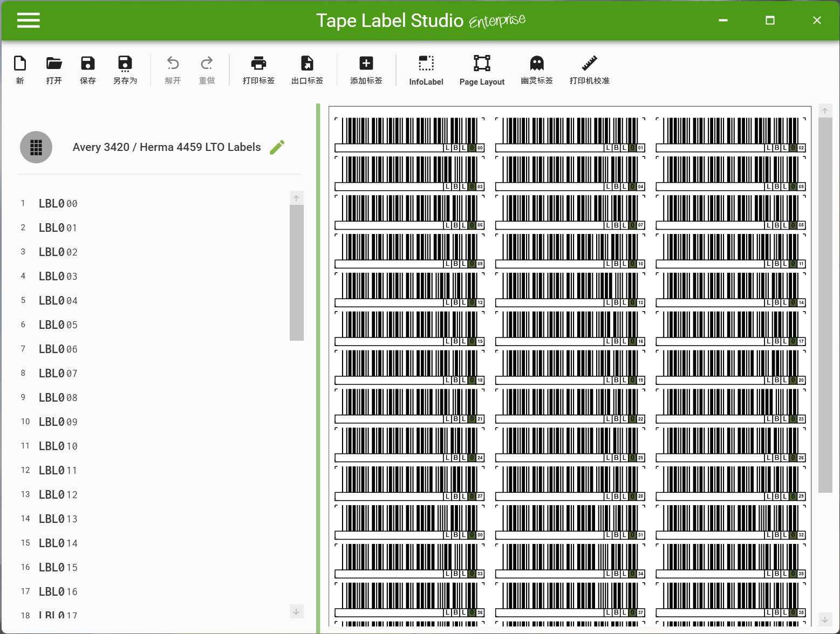Viewport: 840px width, 634px height.
Task: Click barcode label 00 in preview
Action: pyautogui.click(x=409, y=135)
